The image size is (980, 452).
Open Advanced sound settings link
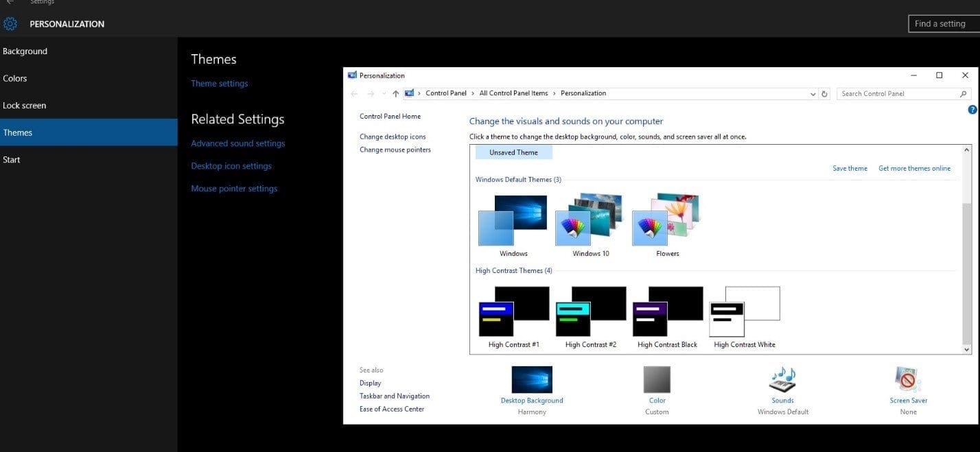[238, 143]
